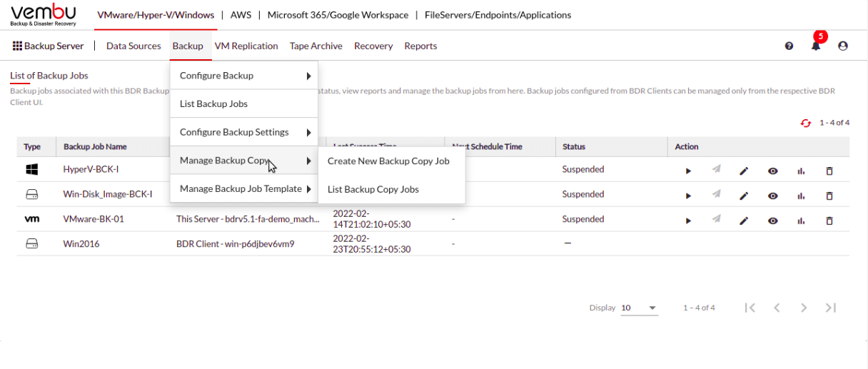This screenshot has width=868, height=369.
Task: Switch to the FileServers/Endpoints/Applications tab
Action: click(498, 15)
